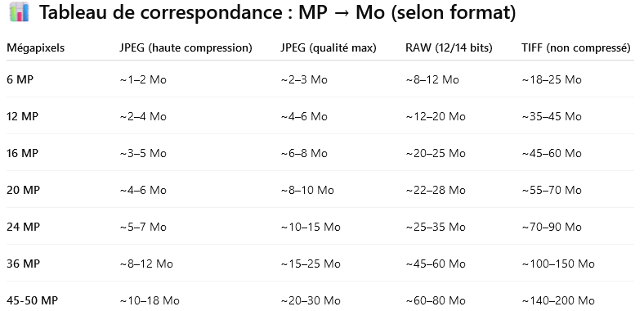Click the 12 MP row label
Screen dimensions: 644x311
[x=23, y=116]
